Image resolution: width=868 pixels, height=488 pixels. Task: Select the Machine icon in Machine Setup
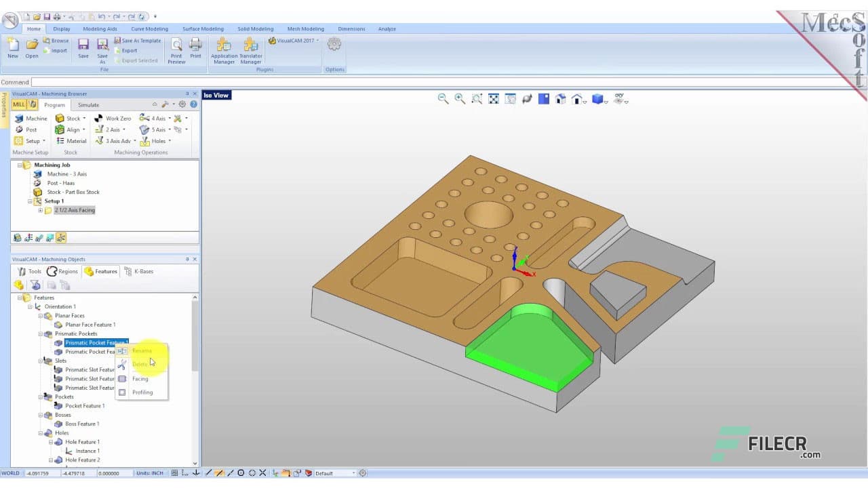click(x=20, y=118)
